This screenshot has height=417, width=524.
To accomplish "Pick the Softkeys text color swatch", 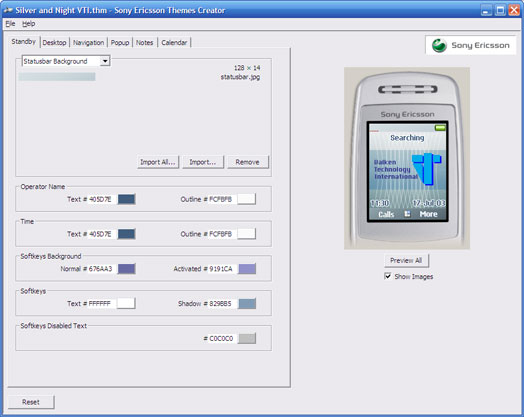I will 127,303.
